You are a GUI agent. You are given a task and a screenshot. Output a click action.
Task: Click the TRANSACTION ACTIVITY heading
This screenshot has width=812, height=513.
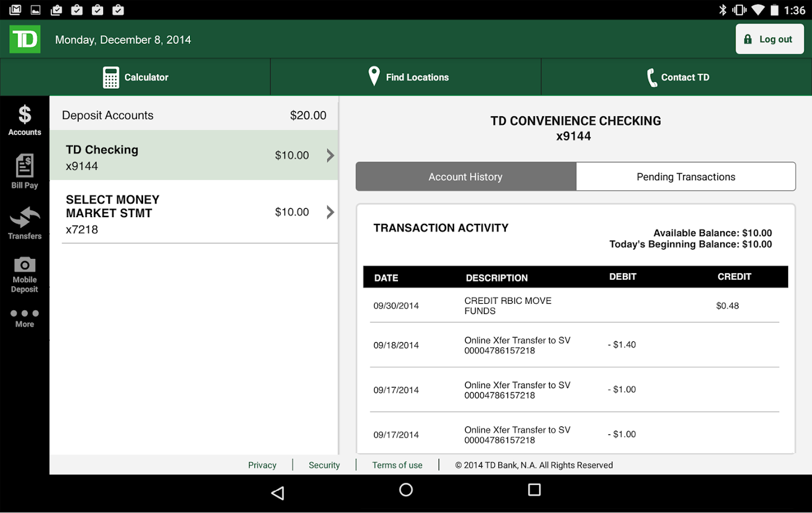(441, 228)
